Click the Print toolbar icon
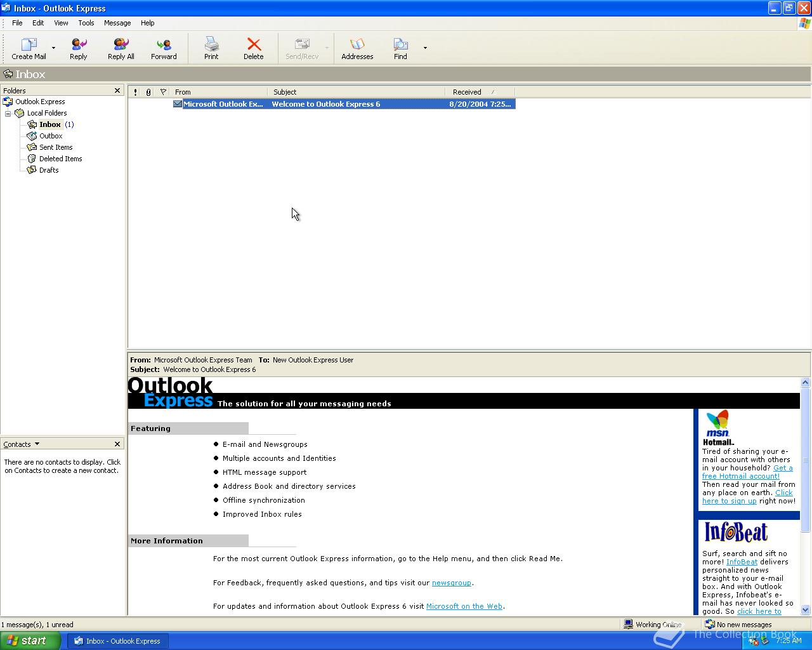Viewport: 812px width, 650px height. pos(211,44)
